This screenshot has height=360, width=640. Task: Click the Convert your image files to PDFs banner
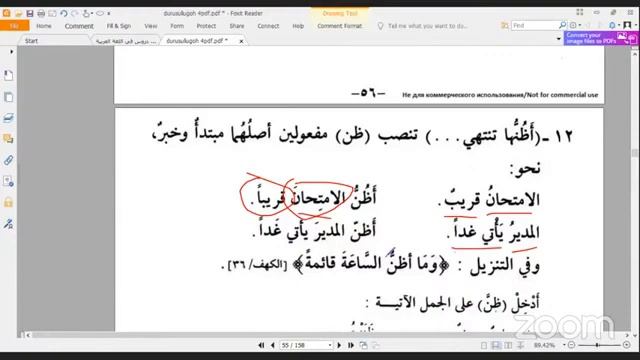(600, 38)
